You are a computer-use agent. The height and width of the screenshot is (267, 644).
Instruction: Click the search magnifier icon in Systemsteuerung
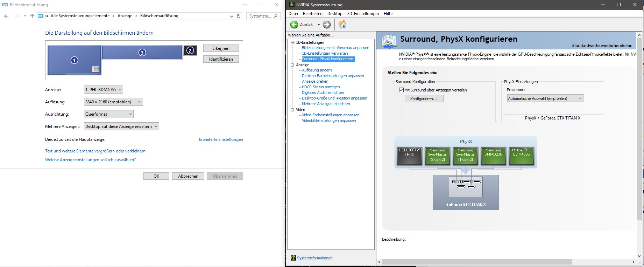pos(276,16)
